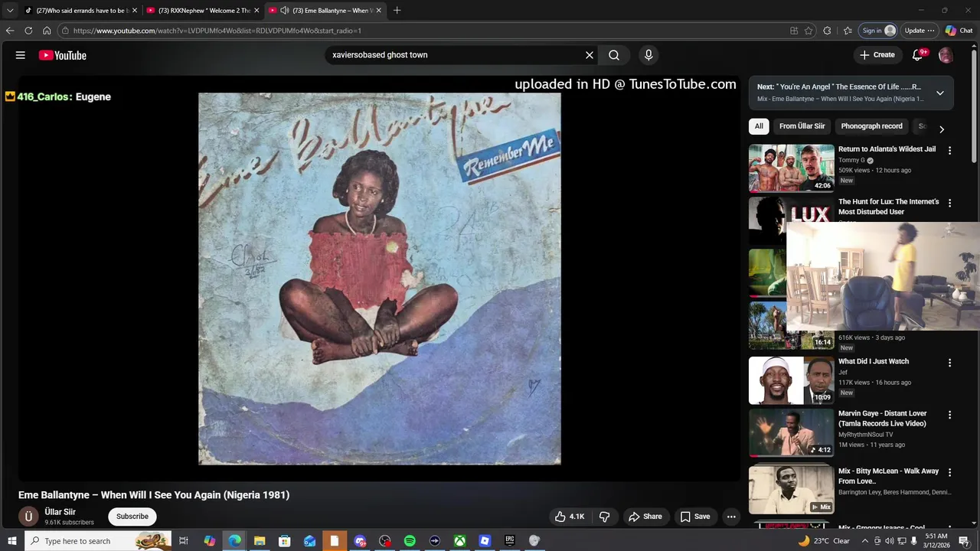Open options for What Did I Just Watch
The width and height of the screenshot is (980, 551).
click(x=949, y=363)
